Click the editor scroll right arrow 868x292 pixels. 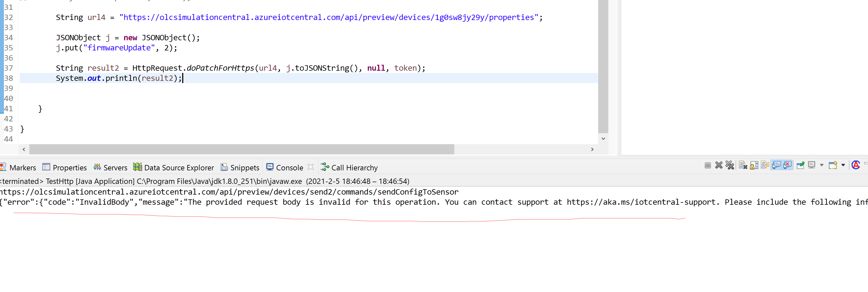(592, 149)
